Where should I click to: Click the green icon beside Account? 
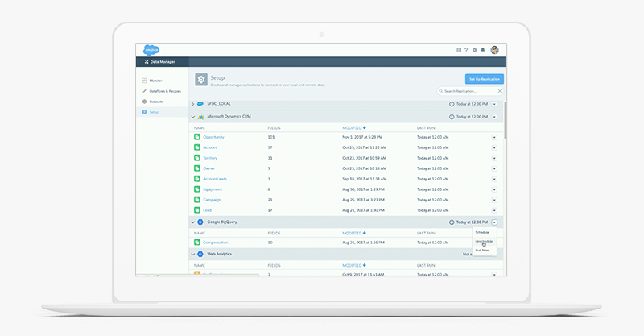click(197, 147)
